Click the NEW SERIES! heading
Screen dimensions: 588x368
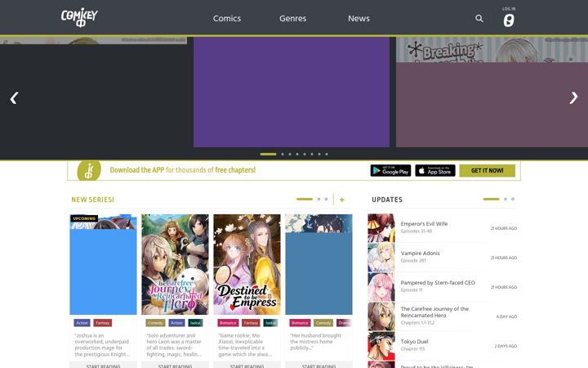(x=92, y=200)
